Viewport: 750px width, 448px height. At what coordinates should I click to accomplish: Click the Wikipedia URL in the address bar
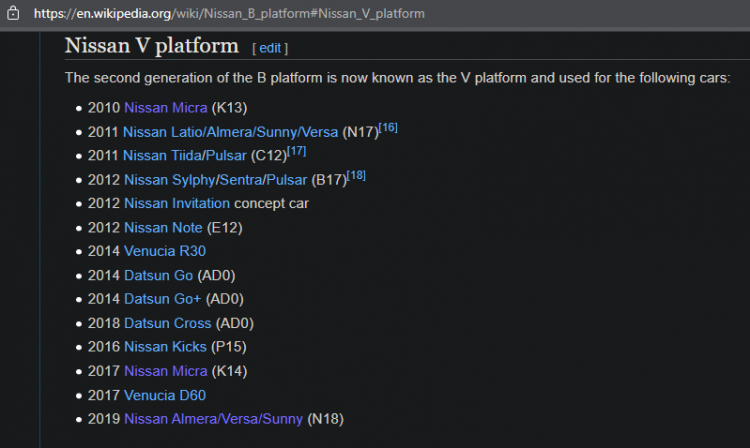229,13
